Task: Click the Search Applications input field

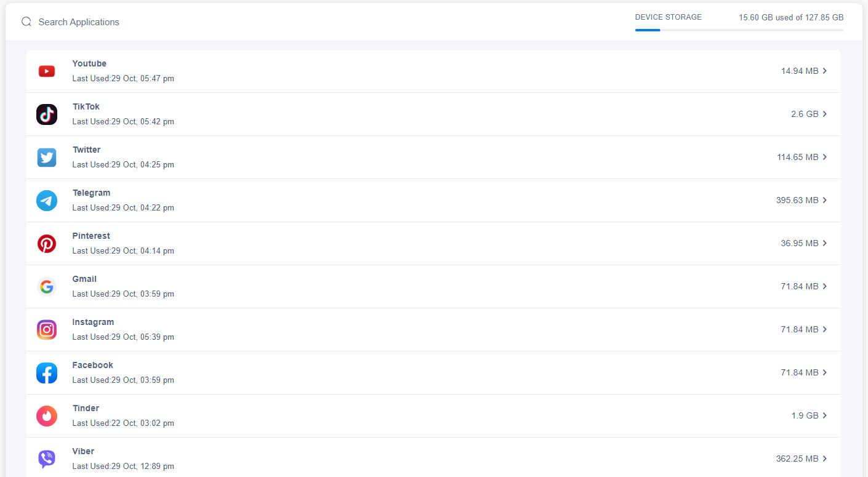Action: tap(79, 22)
